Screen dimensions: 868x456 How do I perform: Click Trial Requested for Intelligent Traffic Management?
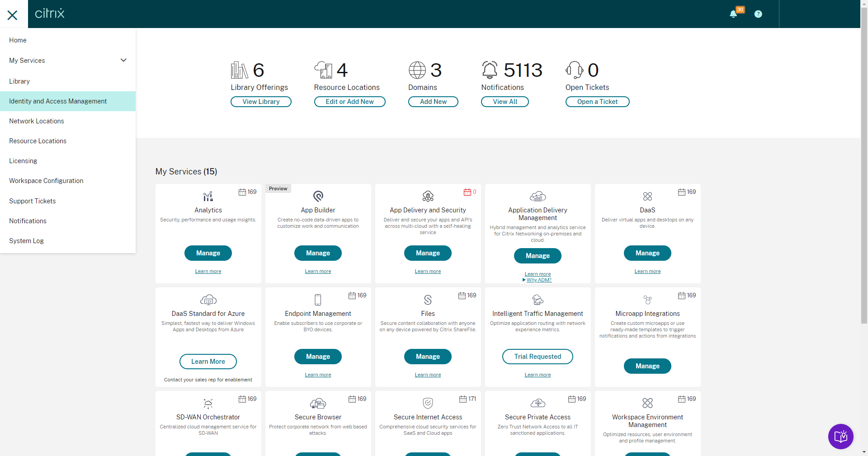pos(538,357)
